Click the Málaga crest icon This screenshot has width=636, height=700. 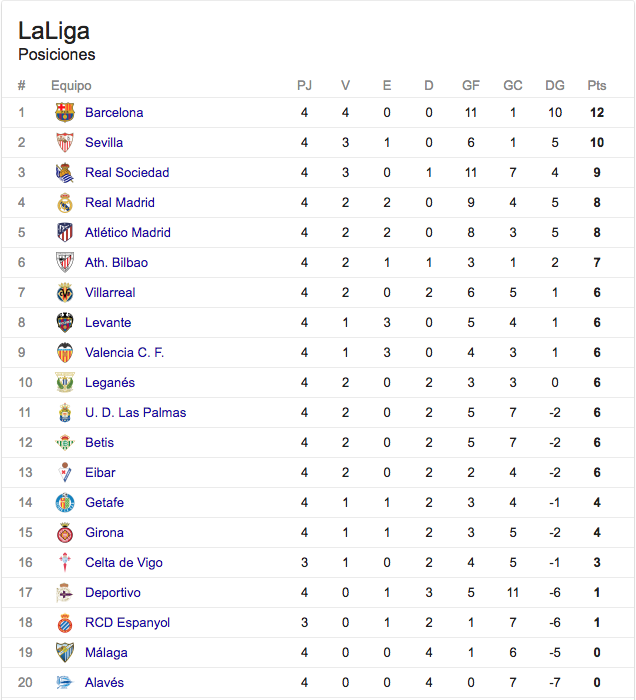[65, 652]
